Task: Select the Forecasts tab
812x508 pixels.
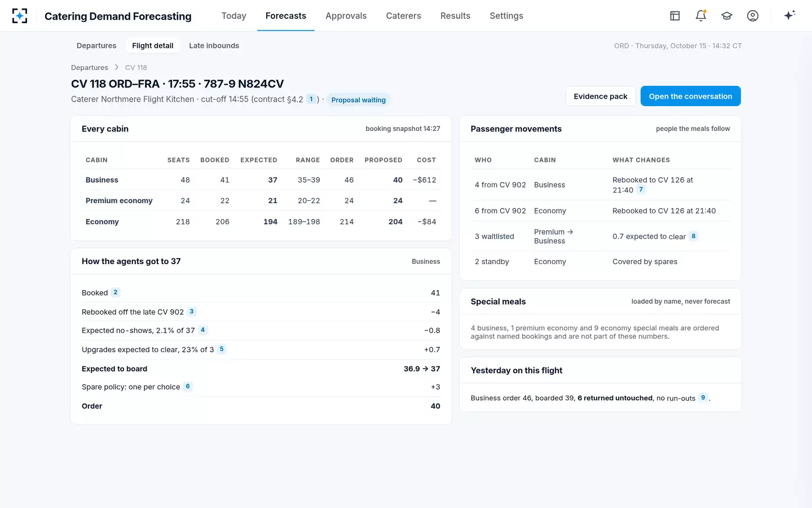Action: 286,16
